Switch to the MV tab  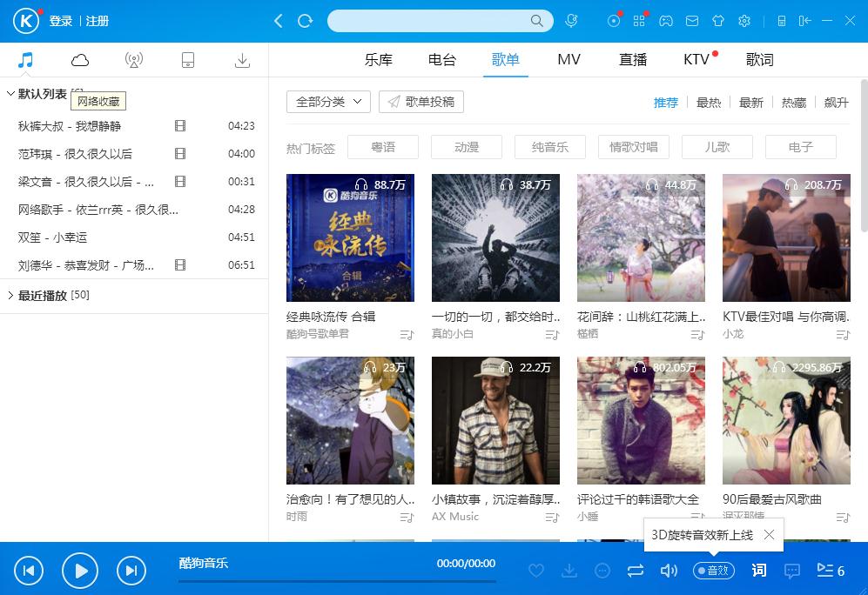[x=569, y=60]
